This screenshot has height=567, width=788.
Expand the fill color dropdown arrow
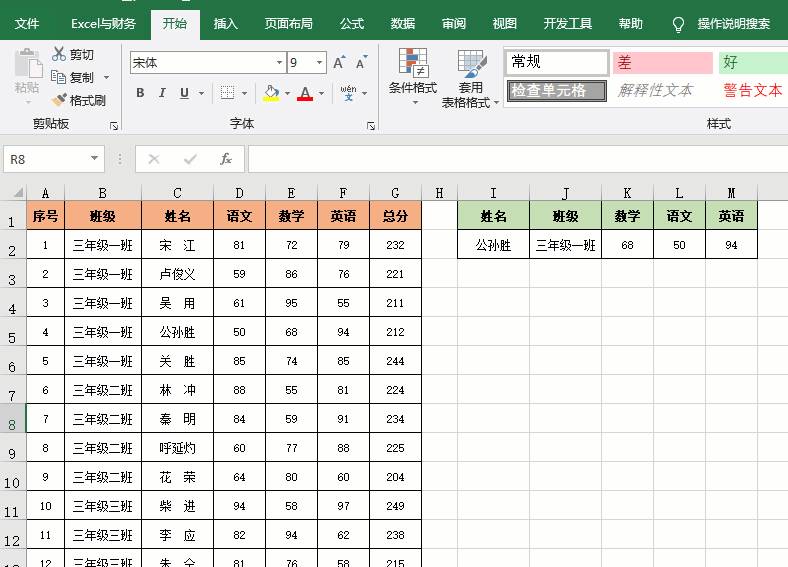[x=287, y=93]
